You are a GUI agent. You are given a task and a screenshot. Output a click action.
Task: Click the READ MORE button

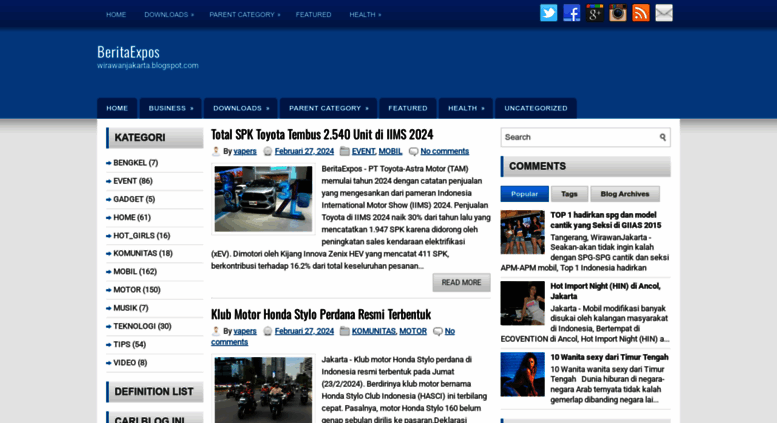[x=461, y=282]
